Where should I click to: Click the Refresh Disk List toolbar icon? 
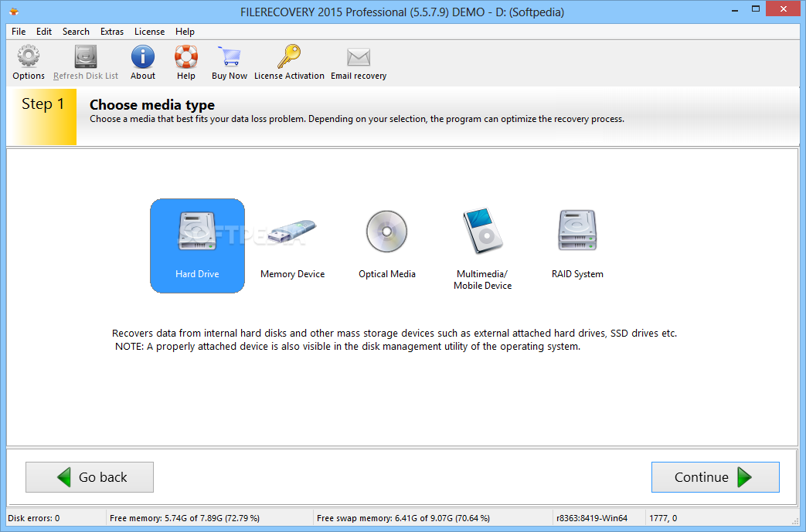pos(86,56)
